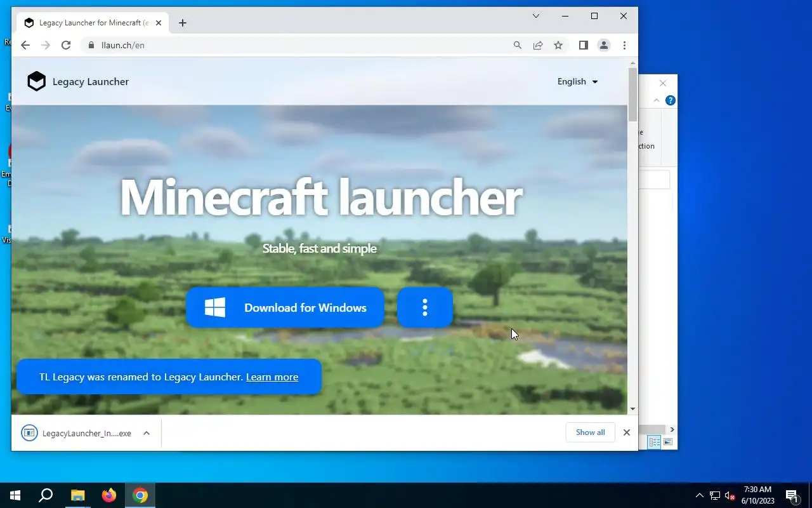Viewport: 812px width, 508px height.
Task: Bookmark this page with the star
Action: pos(558,45)
